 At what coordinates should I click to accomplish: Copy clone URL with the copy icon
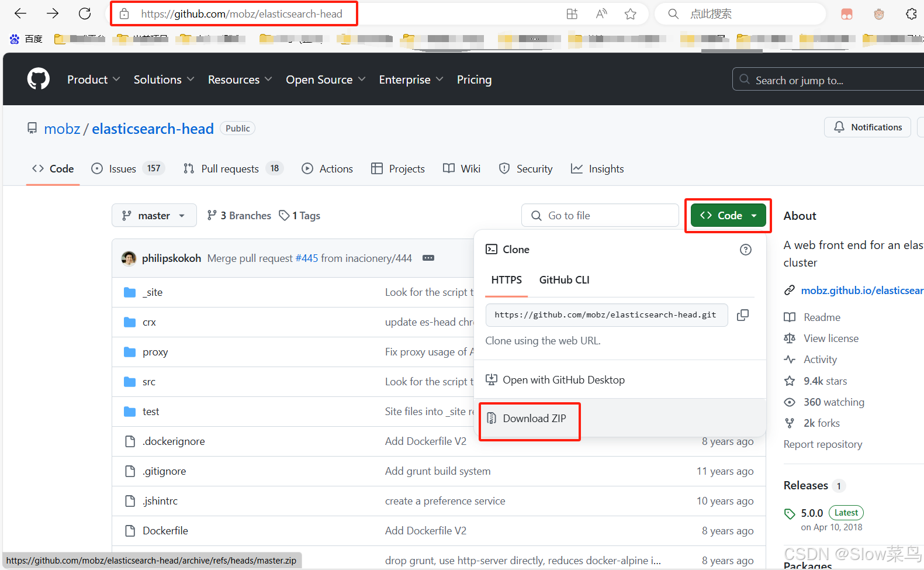[743, 315]
